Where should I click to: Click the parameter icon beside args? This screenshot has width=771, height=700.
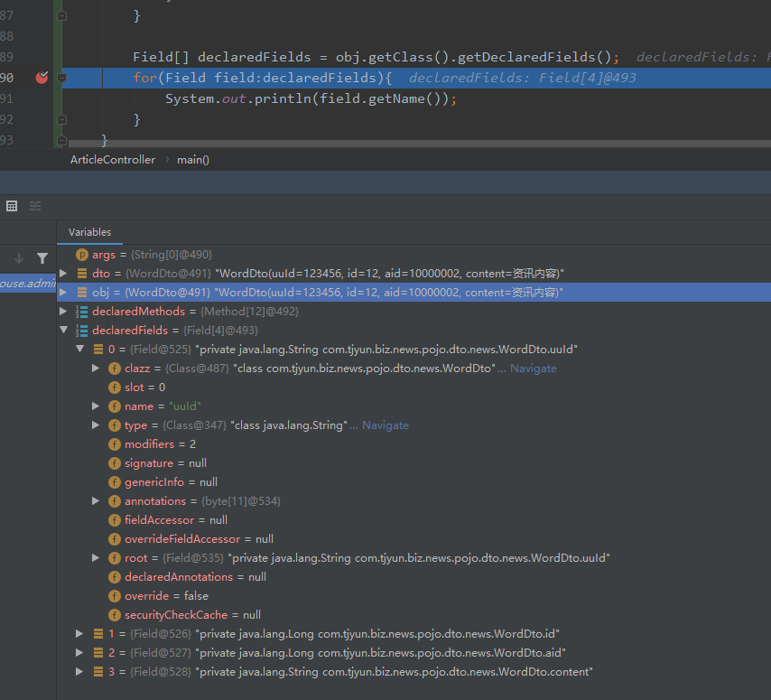click(81, 255)
